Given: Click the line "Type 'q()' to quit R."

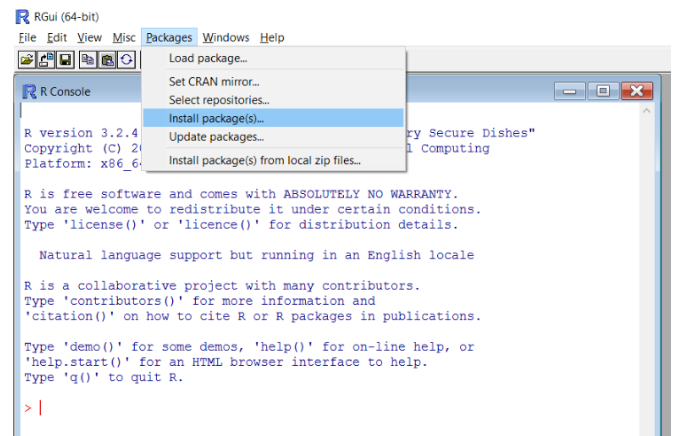Looking at the screenshot, I should pos(104,377).
